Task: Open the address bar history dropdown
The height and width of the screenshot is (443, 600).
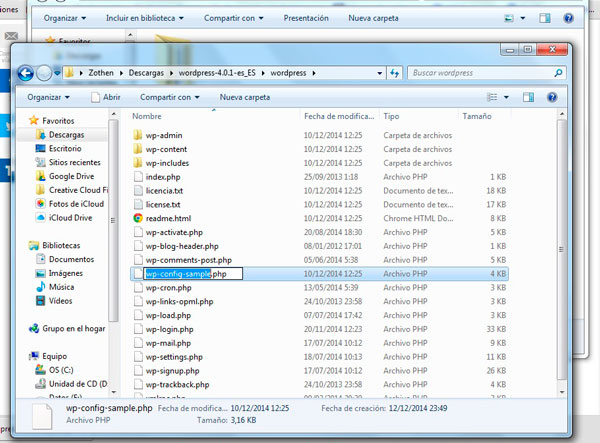Action: (379, 73)
